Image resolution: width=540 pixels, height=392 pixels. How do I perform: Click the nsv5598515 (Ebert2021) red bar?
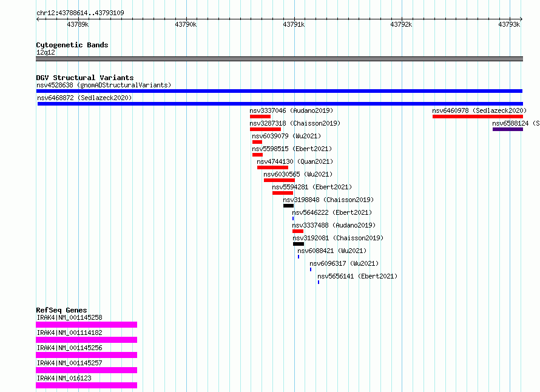(257, 155)
